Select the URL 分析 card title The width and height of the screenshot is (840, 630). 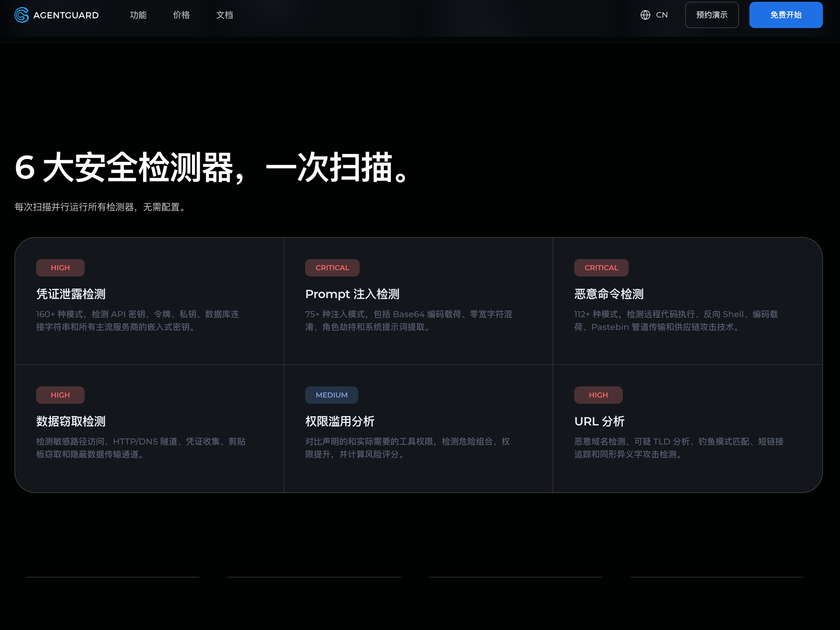coord(599,421)
